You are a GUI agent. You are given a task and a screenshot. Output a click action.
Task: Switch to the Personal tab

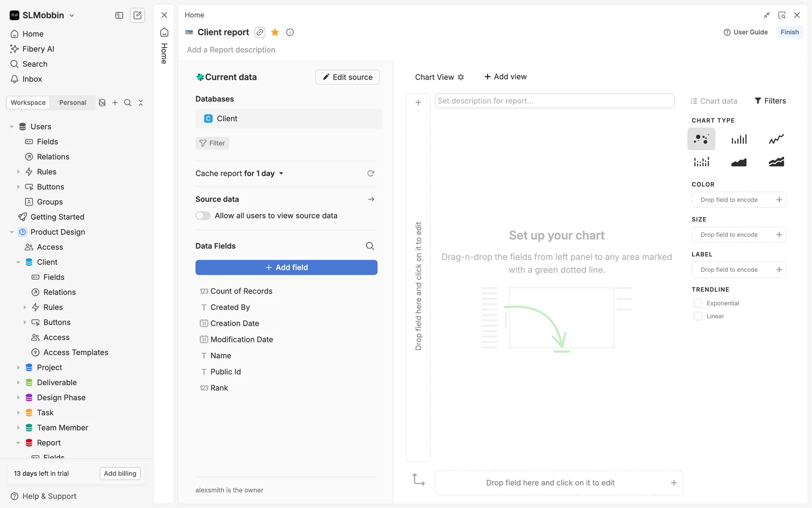click(72, 102)
